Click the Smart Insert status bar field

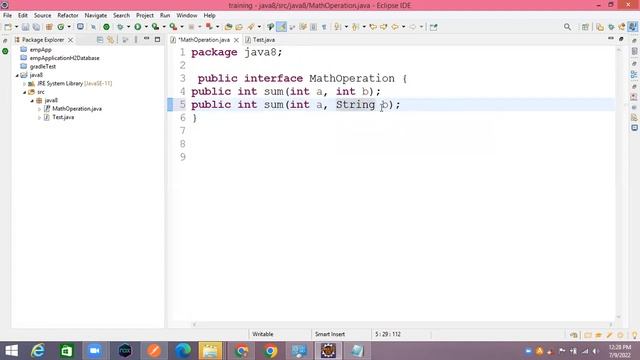click(330, 334)
